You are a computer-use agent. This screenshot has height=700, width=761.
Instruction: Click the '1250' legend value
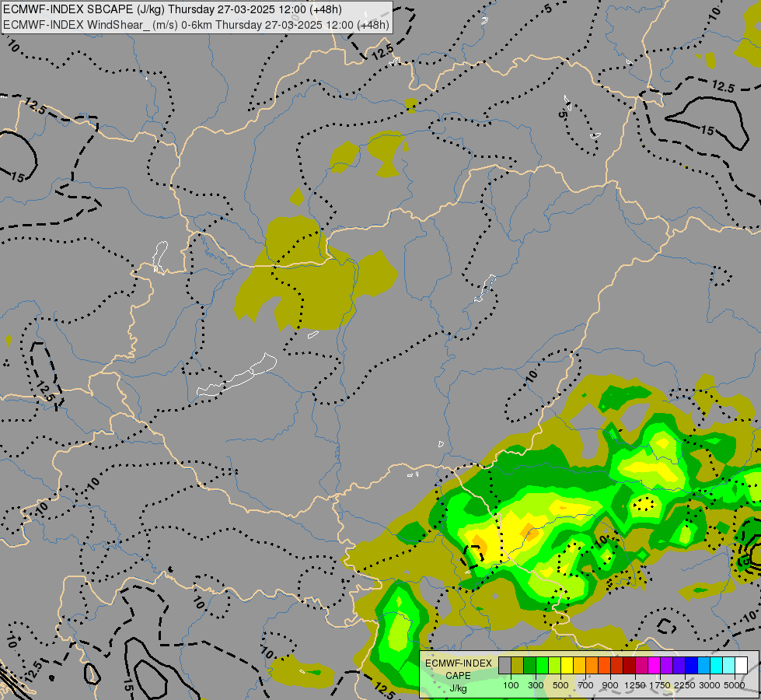coord(635,685)
